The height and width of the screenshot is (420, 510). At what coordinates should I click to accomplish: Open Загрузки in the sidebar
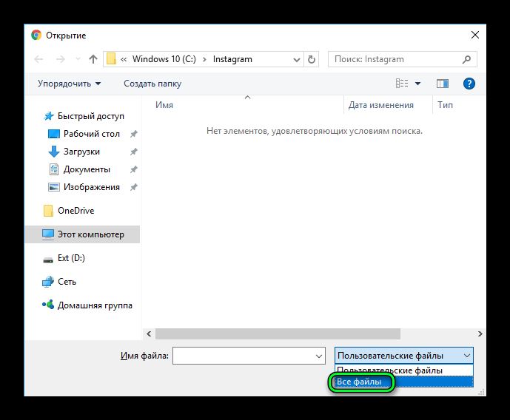81,152
